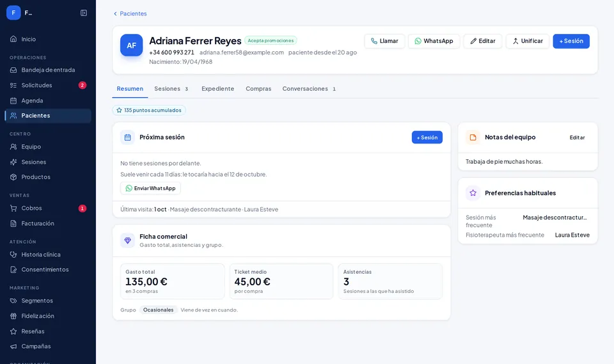
Task: Click the Masaje descontractur… preference value
Action: pyautogui.click(x=555, y=218)
